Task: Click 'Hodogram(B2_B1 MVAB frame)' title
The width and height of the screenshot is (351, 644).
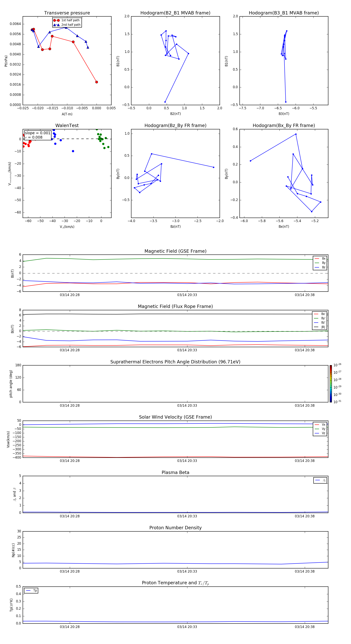Action: point(175,13)
